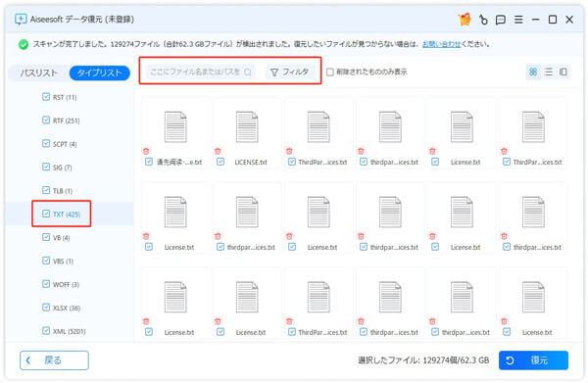Open the hamburger menu in title bar
This screenshot has width=588, height=383.
click(518, 20)
